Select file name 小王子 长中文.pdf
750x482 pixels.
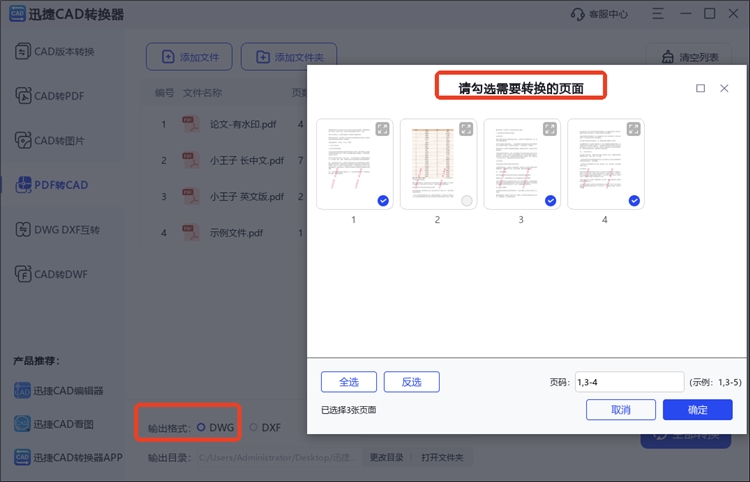click(x=247, y=160)
